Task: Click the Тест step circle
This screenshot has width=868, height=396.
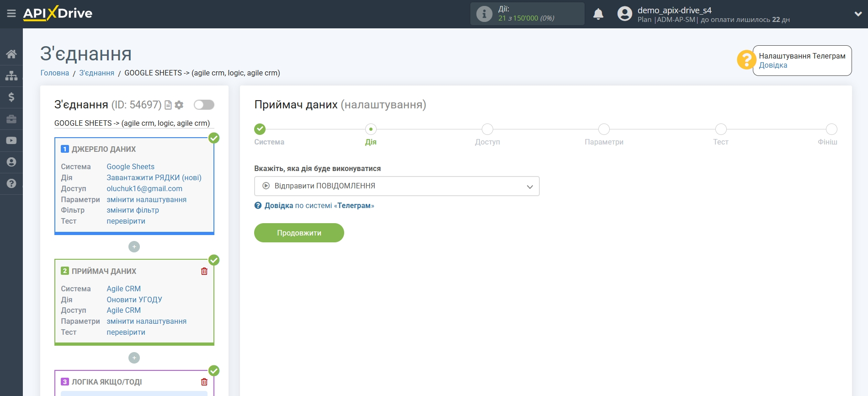Action: (721, 129)
